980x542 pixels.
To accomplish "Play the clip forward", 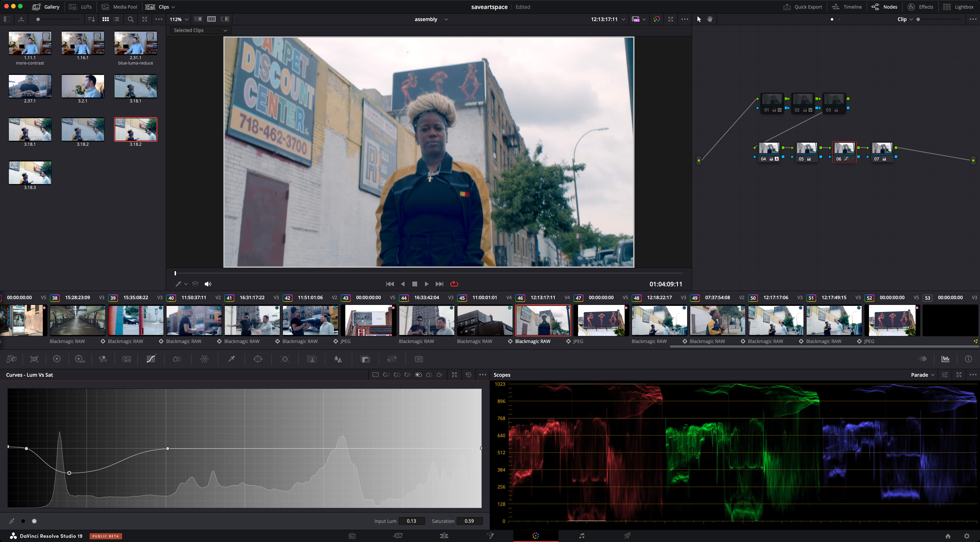I will coord(426,284).
